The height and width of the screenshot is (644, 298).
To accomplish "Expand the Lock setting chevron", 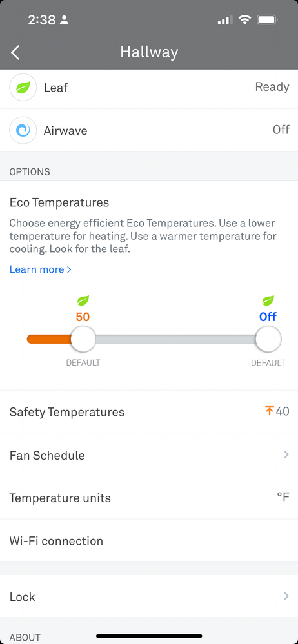I will click(286, 596).
